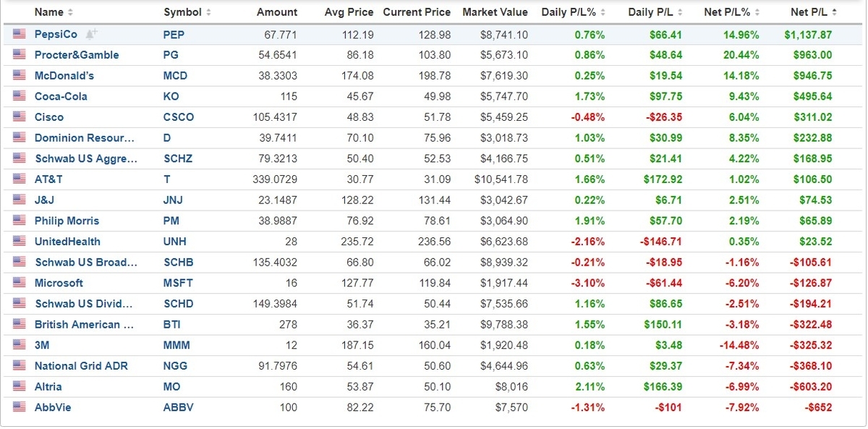Screen dimensions: 868x429
Task: Select Altria net P/L -$603.20
Action: click(x=811, y=387)
